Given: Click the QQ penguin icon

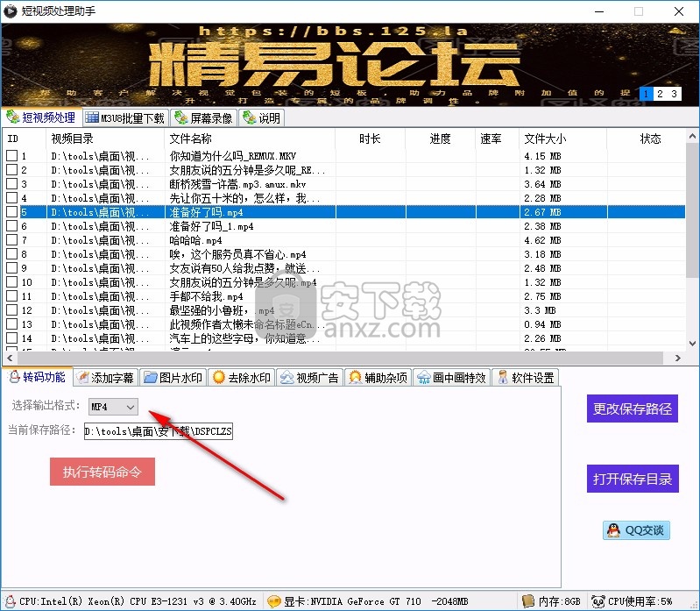Looking at the screenshot, I should [614, 530].
